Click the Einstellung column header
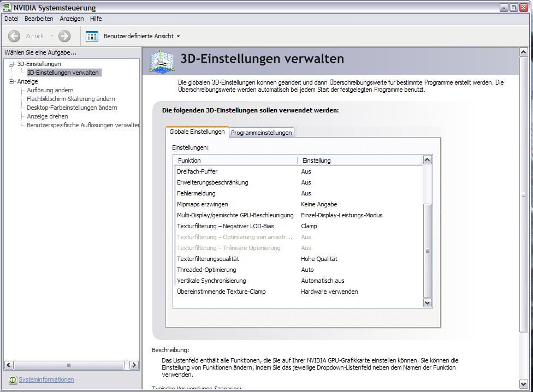This screenshot has height=392, width=533. 360,161
